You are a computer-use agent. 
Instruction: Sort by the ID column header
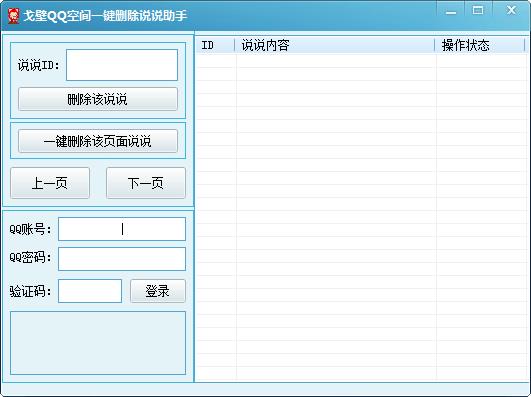[x=215, y=45]
